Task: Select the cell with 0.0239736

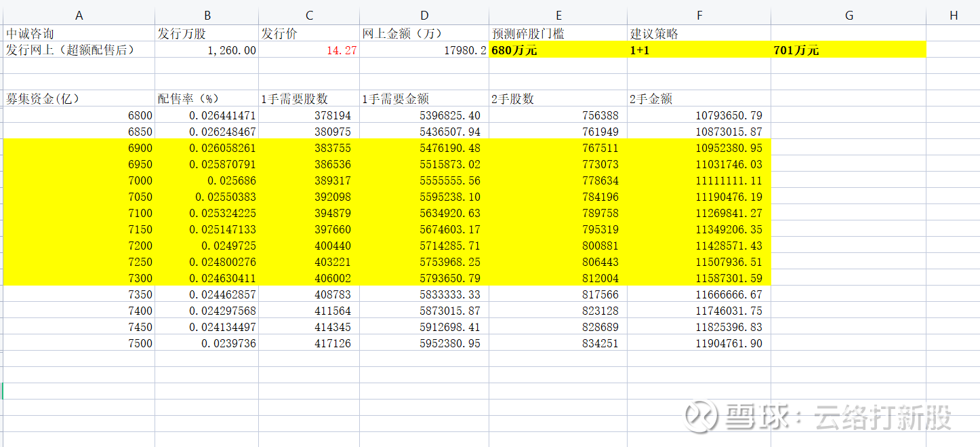Action: [x=207, y=343]
